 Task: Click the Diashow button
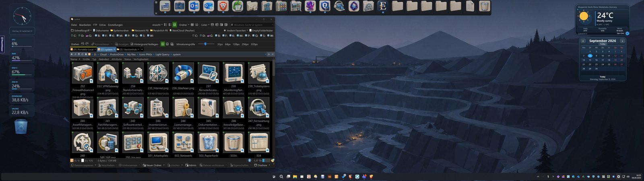[262, 165]
